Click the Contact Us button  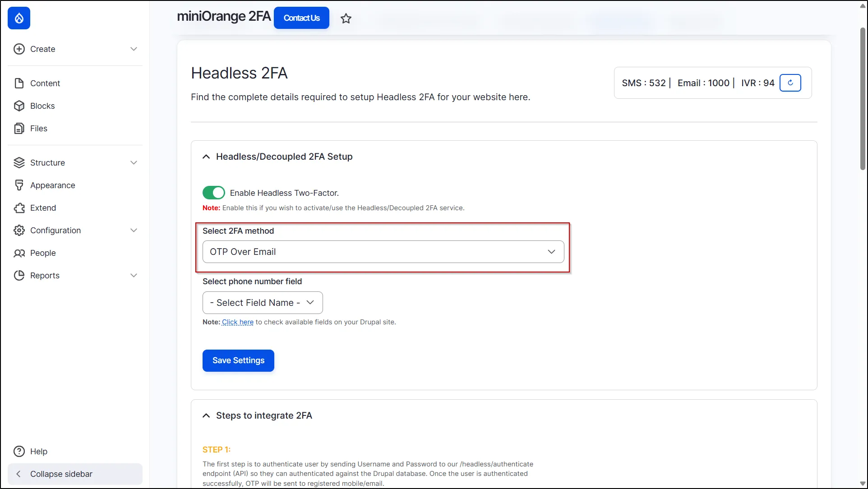(x=301, y=18)
